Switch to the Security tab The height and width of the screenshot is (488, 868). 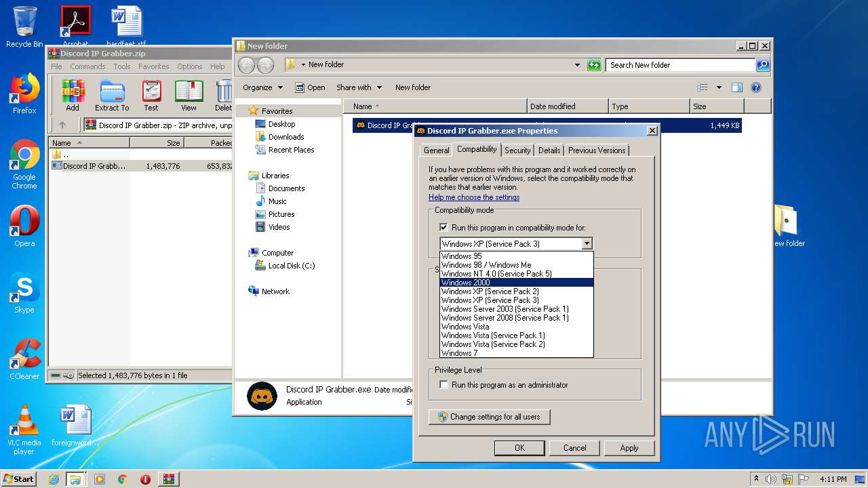click(517, 150)
